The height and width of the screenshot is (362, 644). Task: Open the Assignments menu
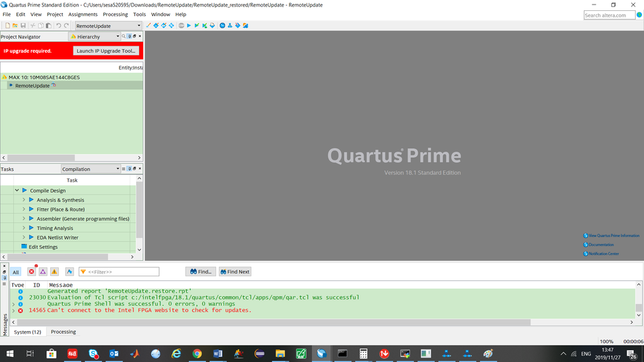click(x=83, y=14)
